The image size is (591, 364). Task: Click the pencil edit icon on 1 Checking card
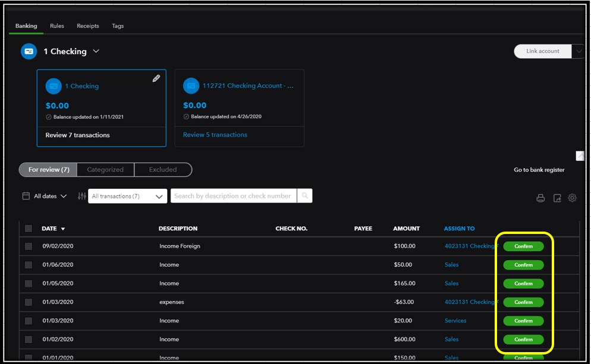[156, 78]
